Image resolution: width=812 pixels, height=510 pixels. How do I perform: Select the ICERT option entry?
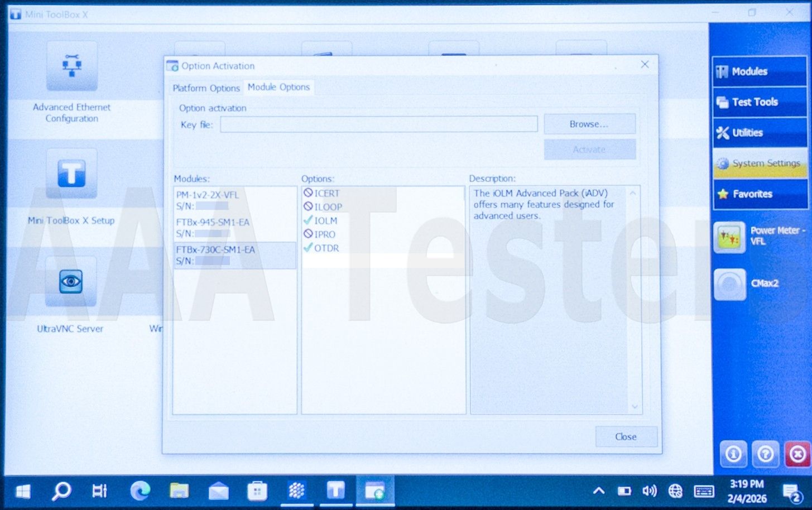coord(326,194)
